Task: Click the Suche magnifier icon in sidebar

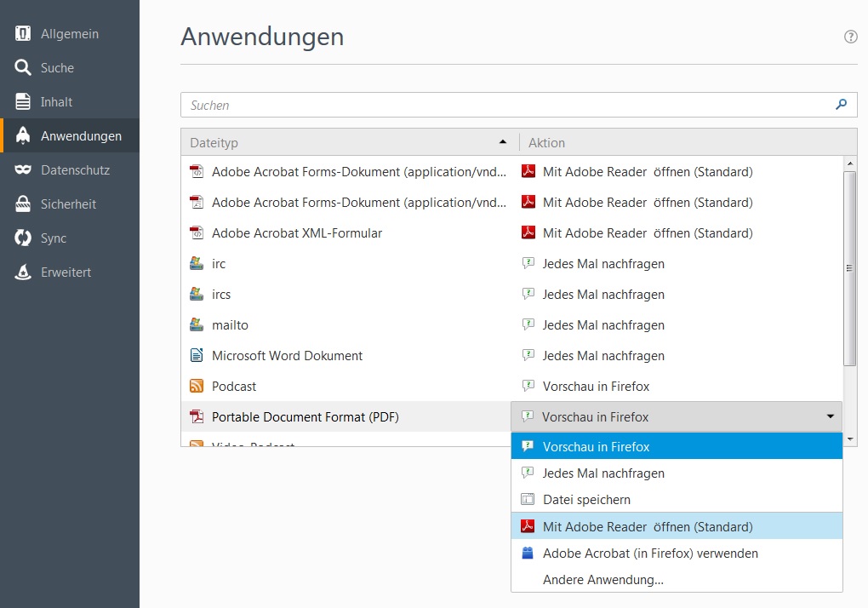Action: [23, 67]
